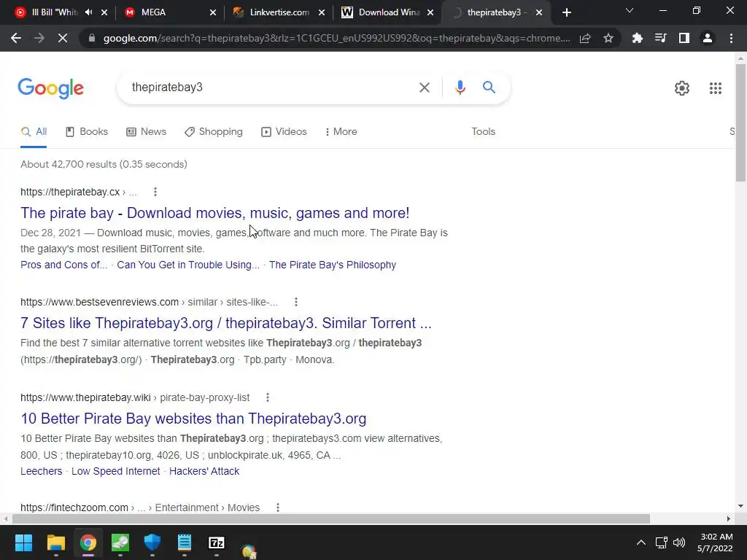Open a new browser tab
Viewport: 747px width, 560px height.
point(566,12)
